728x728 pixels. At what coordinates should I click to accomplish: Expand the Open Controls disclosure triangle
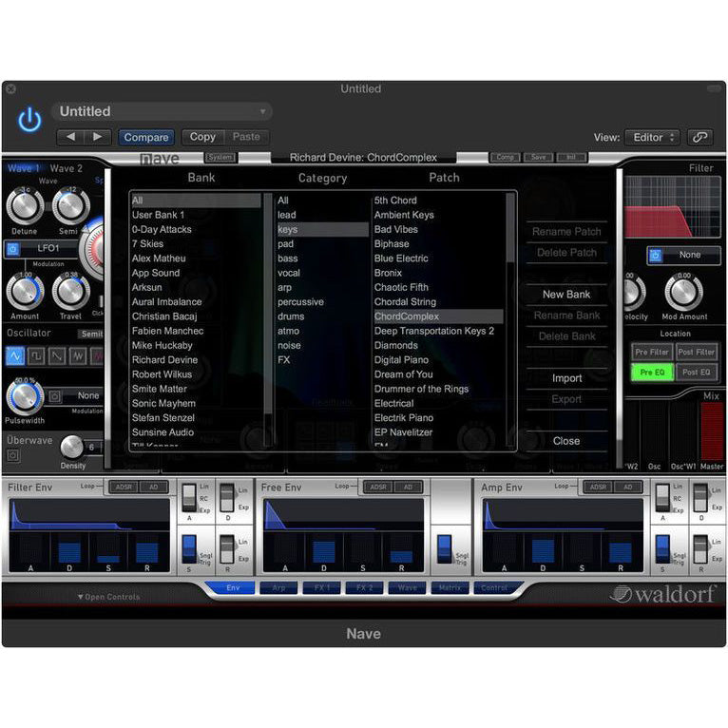[x=81, y=597]
